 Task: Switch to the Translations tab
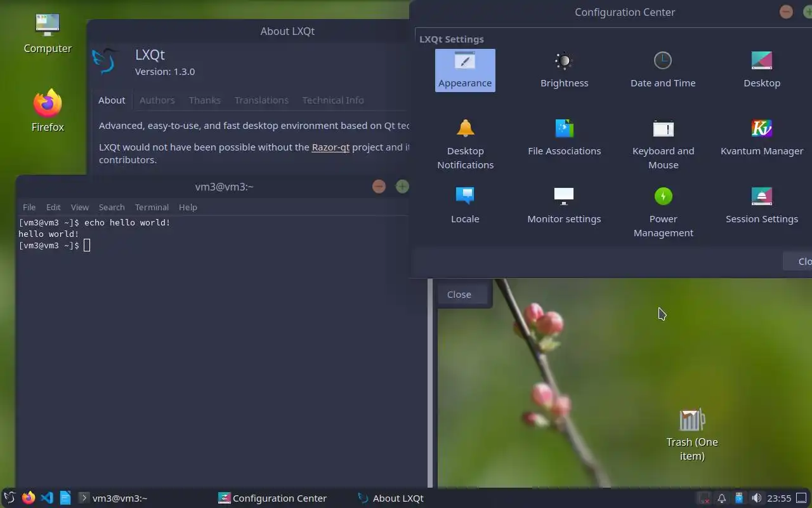[x=261, y=100]
